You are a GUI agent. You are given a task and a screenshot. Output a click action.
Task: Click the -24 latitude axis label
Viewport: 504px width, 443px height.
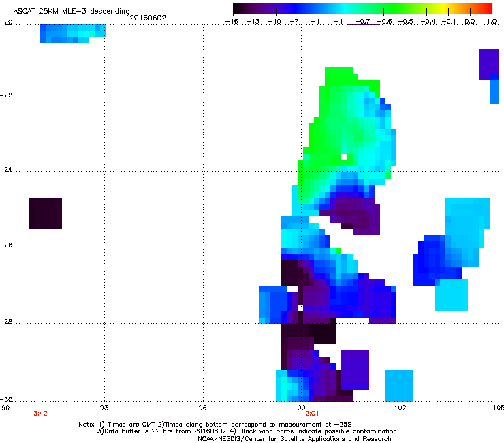coord(6,169)
